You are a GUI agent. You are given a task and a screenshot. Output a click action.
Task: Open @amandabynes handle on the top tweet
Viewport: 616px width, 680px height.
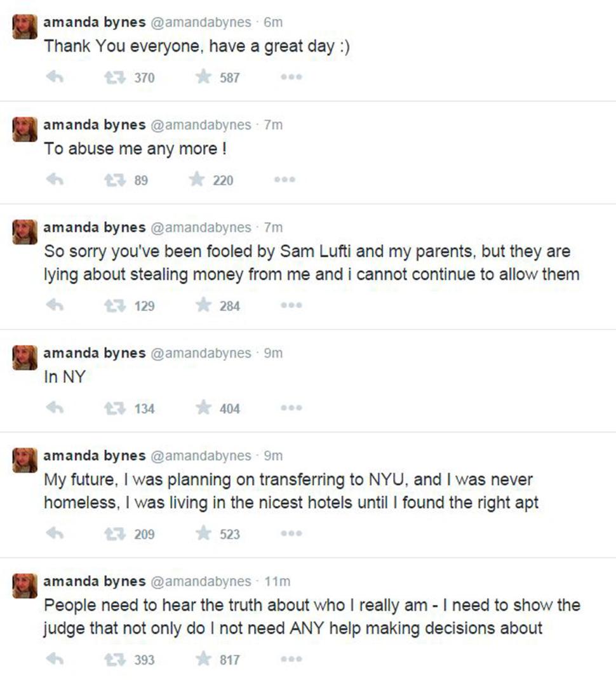201,22
